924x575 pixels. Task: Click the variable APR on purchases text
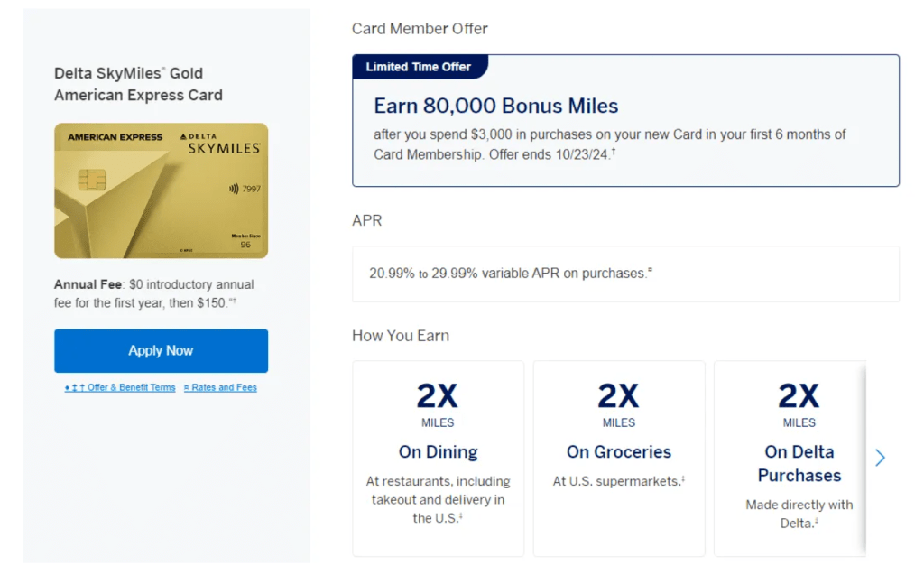click(x=510, y=273)
